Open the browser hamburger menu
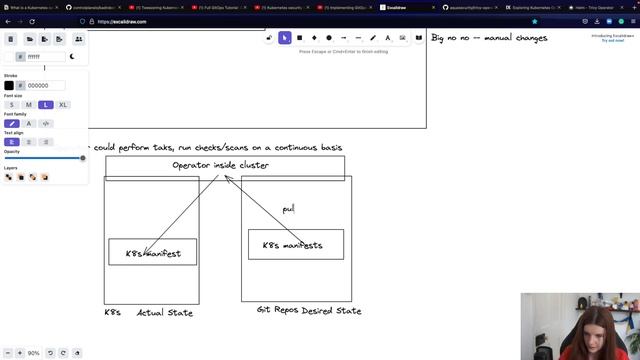The width and height of the screenshot is (640, 360). (633, 22)
